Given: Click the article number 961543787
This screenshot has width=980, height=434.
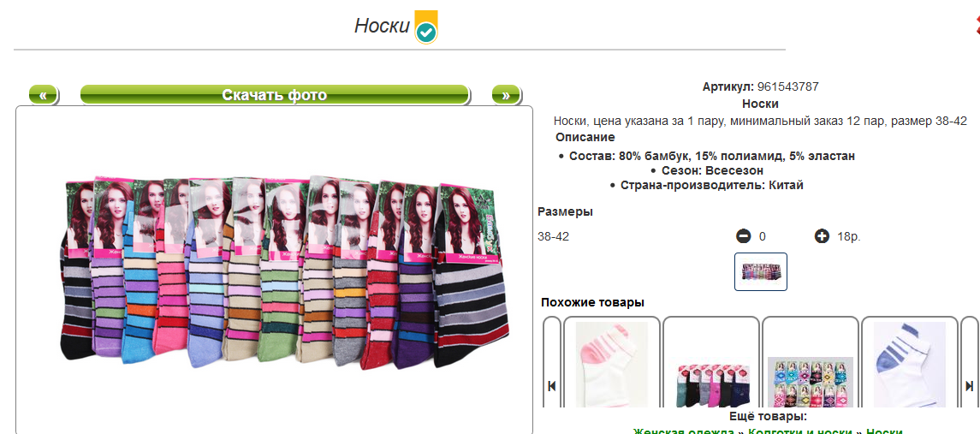Looking at the screenshot, I should coord(787,87).
